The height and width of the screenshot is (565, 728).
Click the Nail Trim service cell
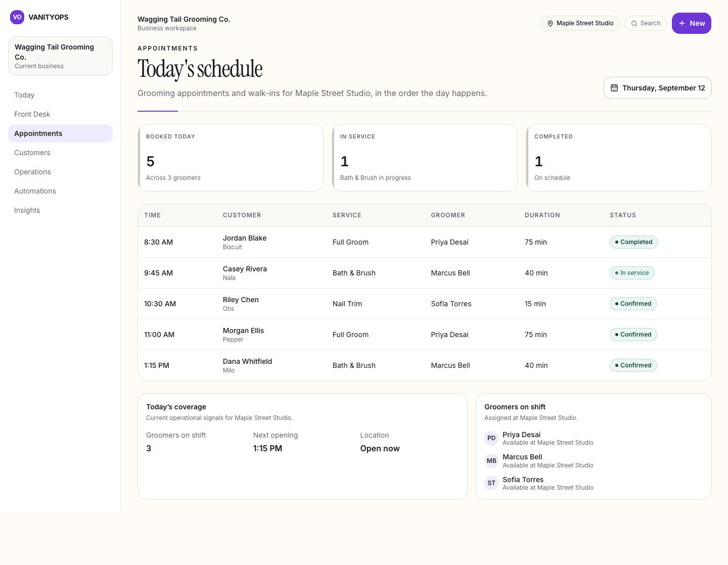coord(347,304)
